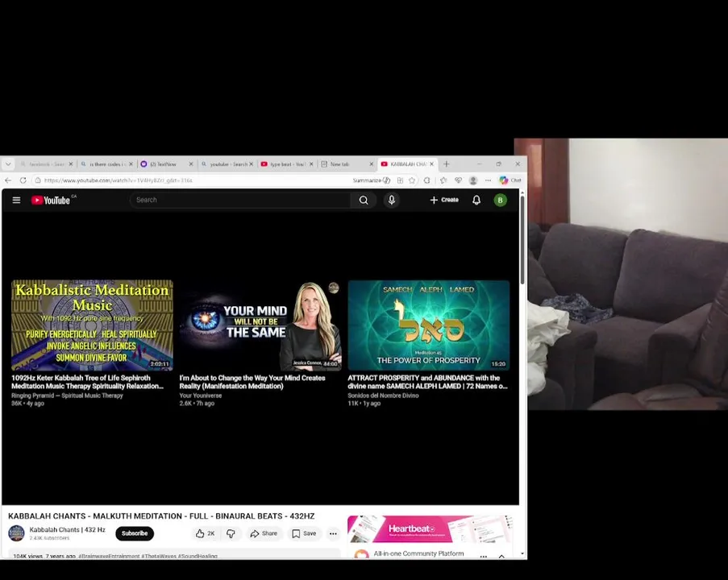Click Summarize in the address bar

coord(371,180)
